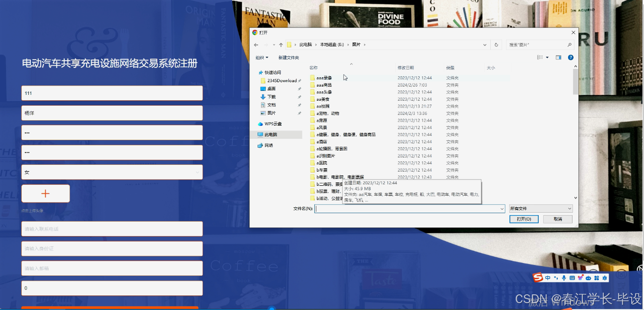Viewport: 644px width, 310px height.
Task: Click the 新建文件夹 button
Action: (288, 58)
